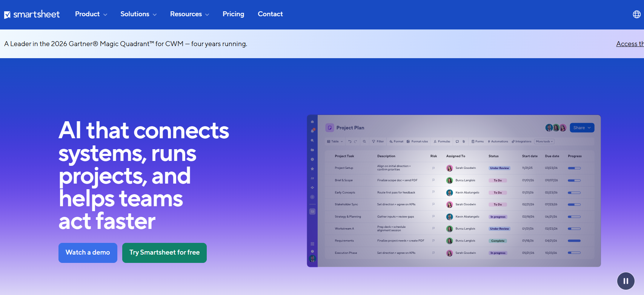Click the comments bubble icon in the toolbar

pos(457,142)
